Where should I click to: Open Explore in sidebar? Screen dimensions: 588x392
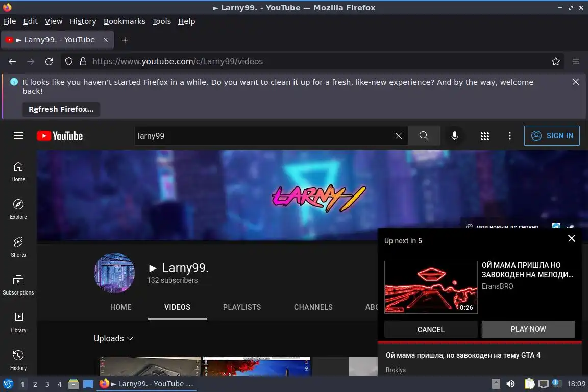(x=18, y=209)
